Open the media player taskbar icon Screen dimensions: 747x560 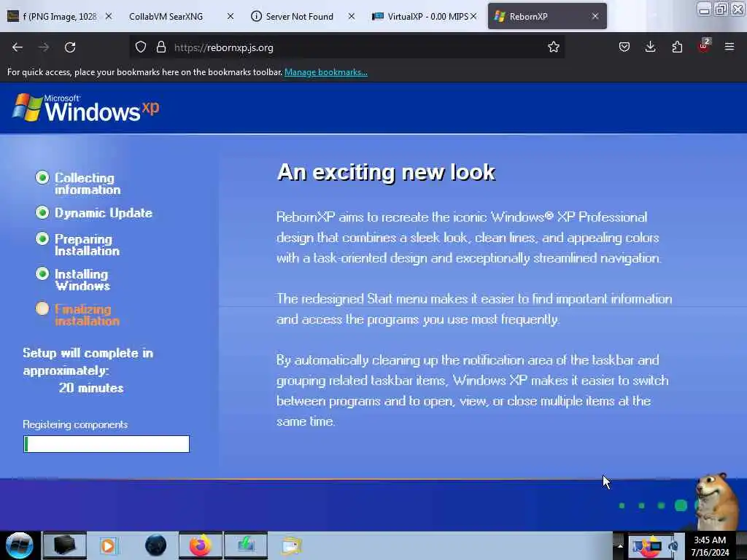click(x=108, y=545)
